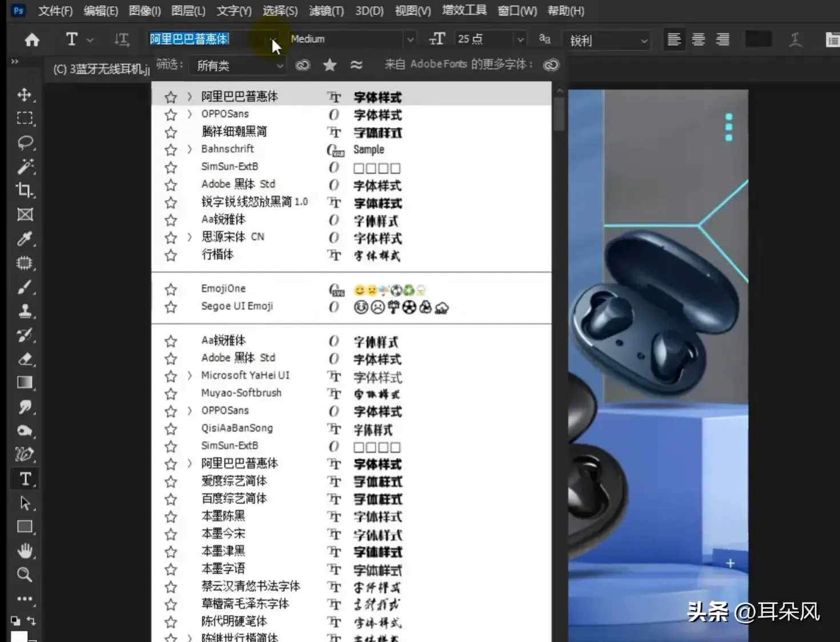
Task: Select the Spot Healing Brush tool
Action: click(25, 263)
